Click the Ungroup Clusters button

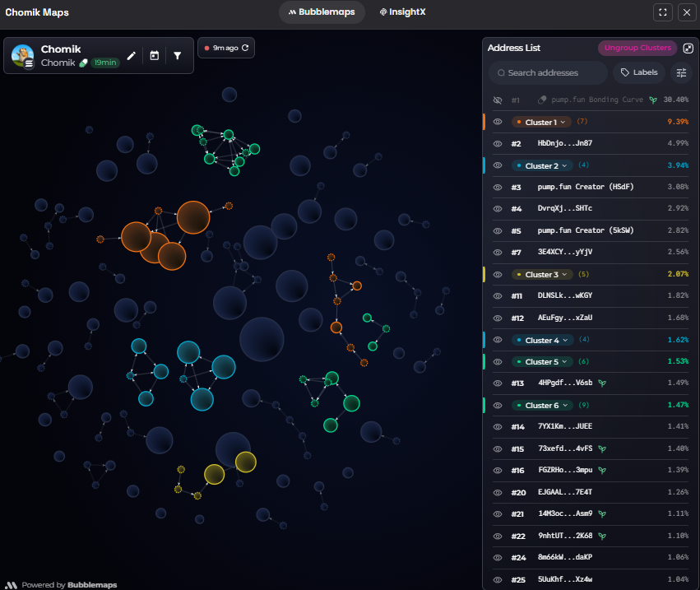pyautogui.click(x=637, y=48)
